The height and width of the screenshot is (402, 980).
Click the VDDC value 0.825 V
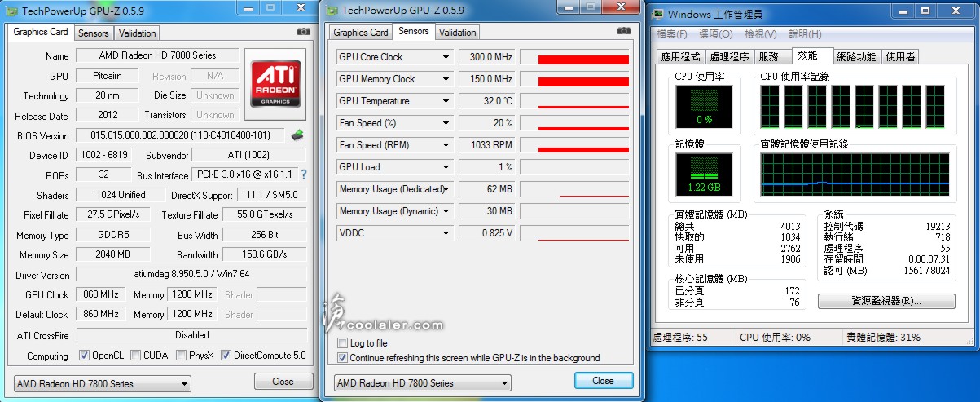(487, 233)
